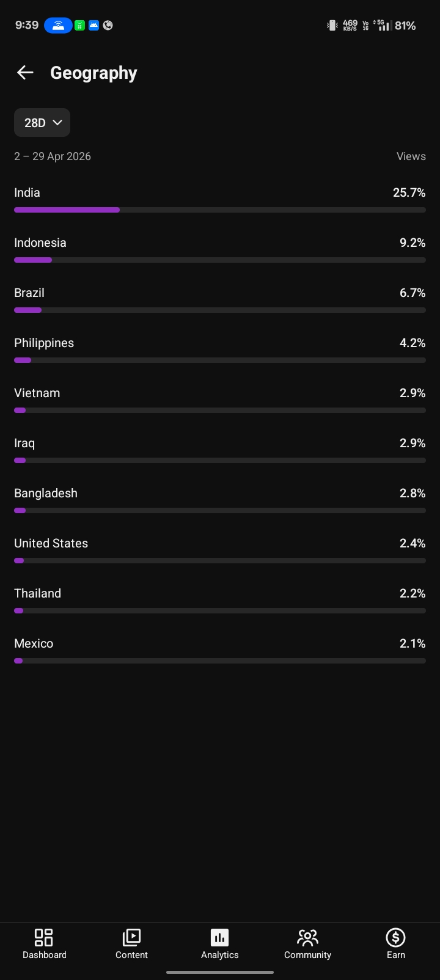This screenshot has height=980, width=440.
Task: Switch to the Content tab label
Action: point(131,955)
